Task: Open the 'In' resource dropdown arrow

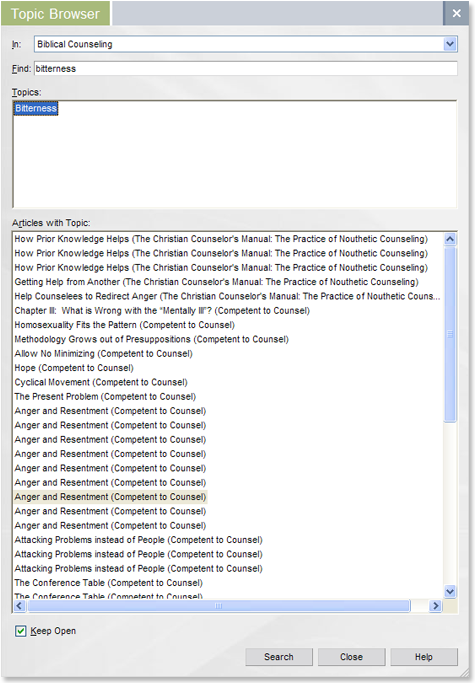Action: (x=450, y=44)
